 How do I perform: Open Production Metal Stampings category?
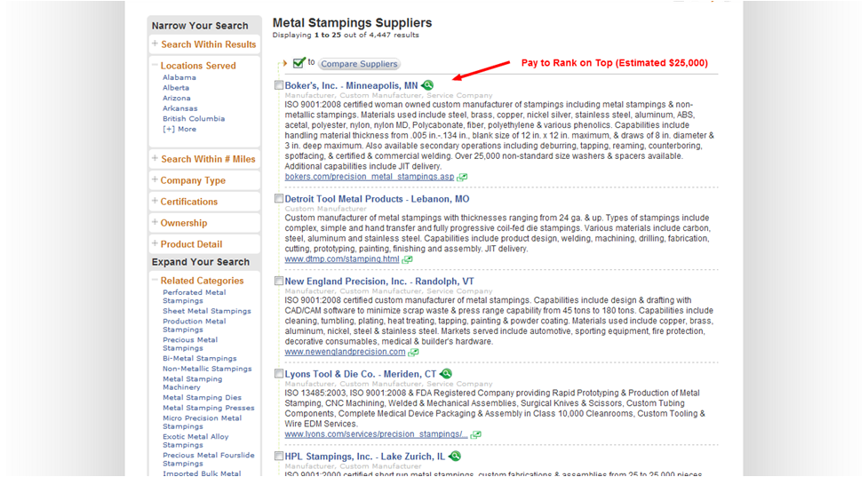pos(195,325)
